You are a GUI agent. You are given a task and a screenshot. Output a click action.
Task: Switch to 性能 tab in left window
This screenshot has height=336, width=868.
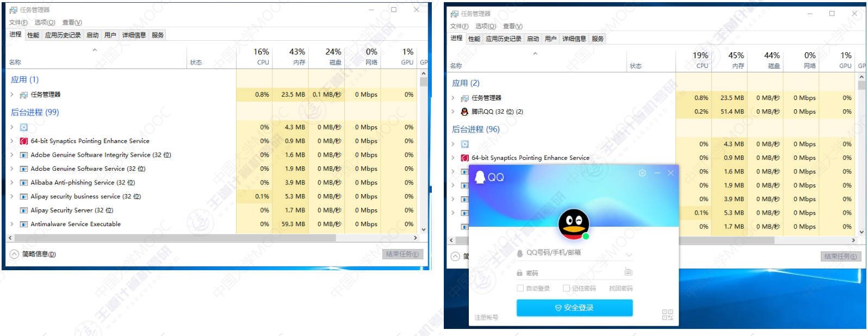[33, 35]
